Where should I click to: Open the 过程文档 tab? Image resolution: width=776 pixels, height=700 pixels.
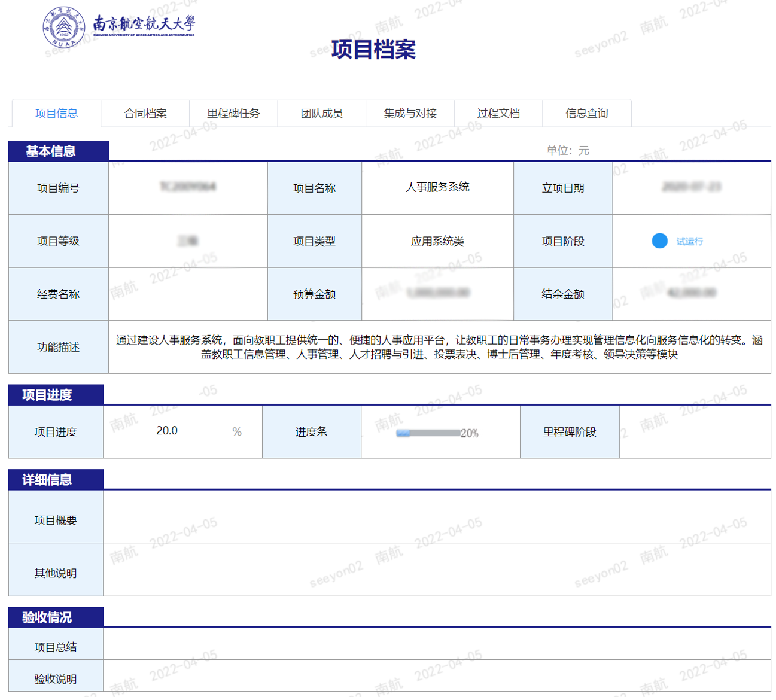click(x=498, y=113)
